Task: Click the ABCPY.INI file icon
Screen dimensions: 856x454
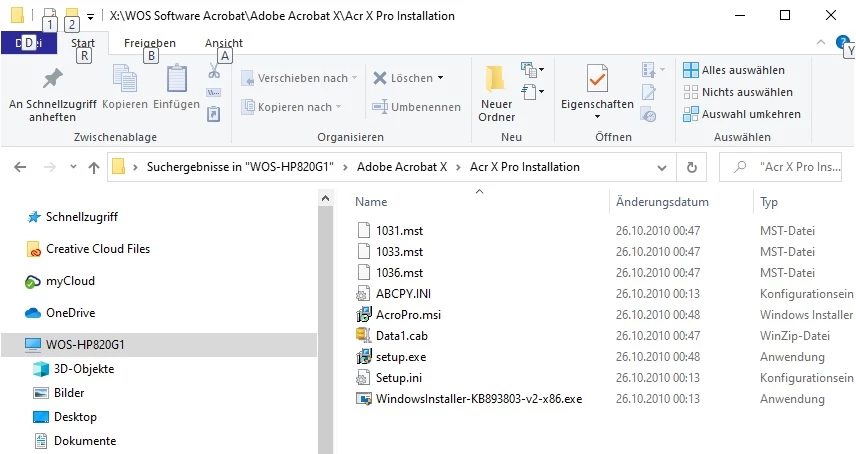Action: pos(364,294)
